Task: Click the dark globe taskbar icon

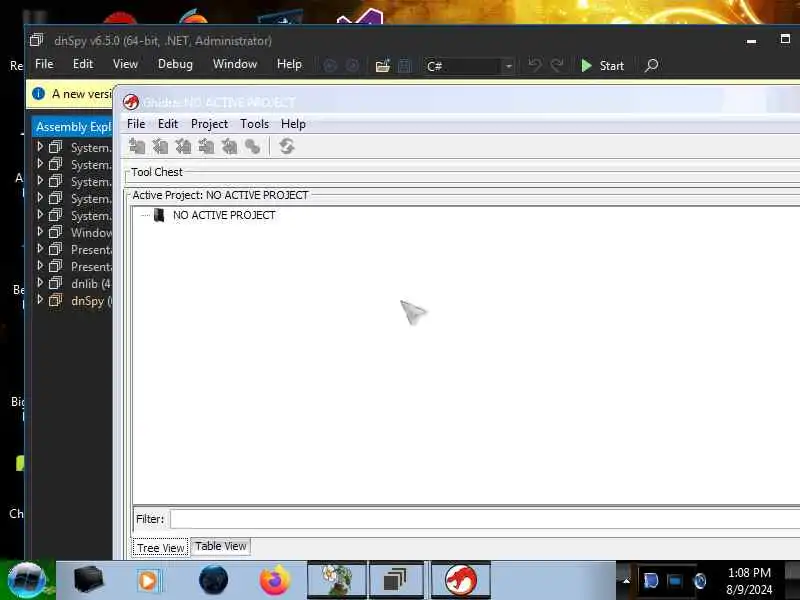Action: (213, 580)
